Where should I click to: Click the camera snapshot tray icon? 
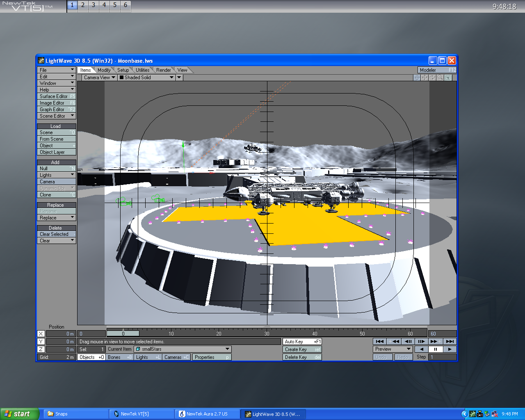[x=480, y=414]
